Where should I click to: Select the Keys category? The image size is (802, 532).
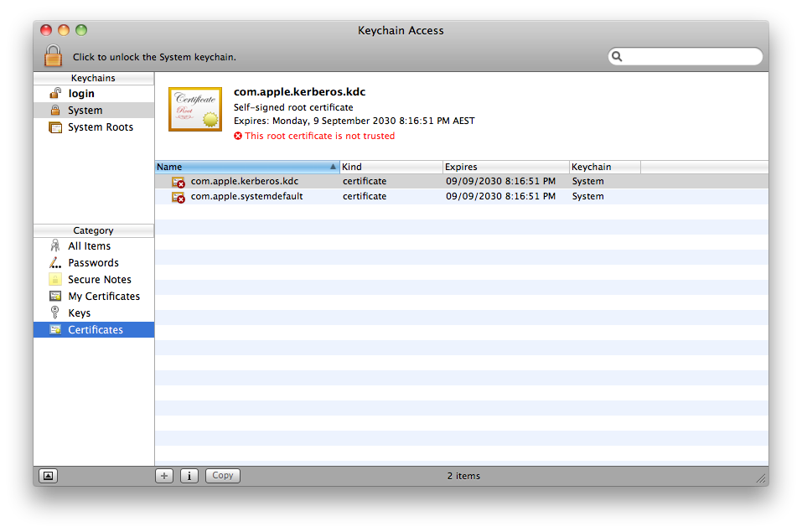click(x=94, y=313)
